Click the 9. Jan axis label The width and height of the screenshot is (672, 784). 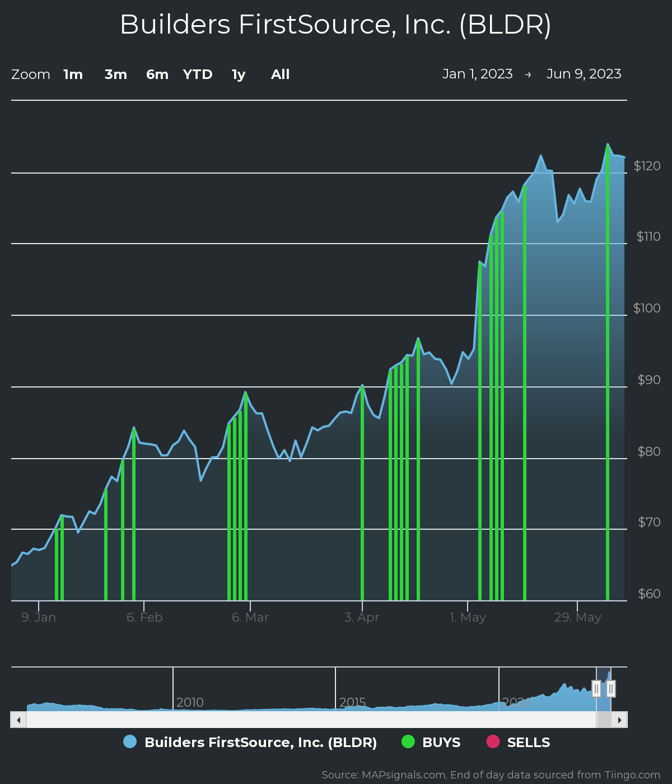tap(39, 617)
